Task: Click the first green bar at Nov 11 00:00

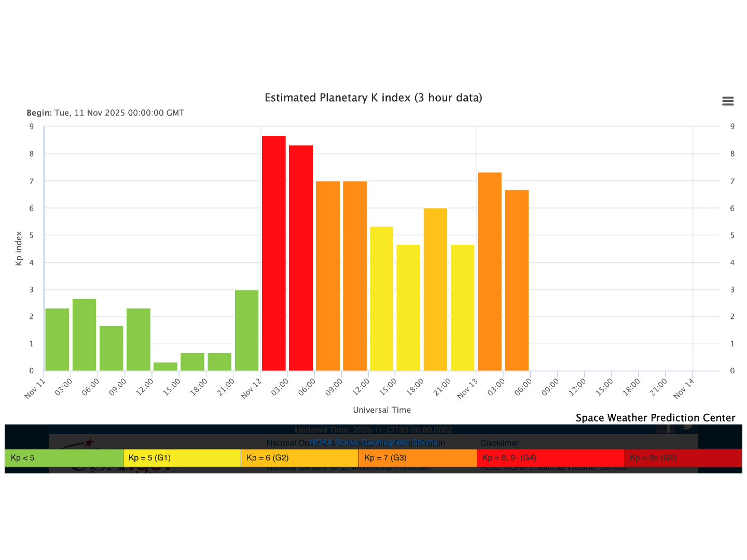Action: (57, 340)
